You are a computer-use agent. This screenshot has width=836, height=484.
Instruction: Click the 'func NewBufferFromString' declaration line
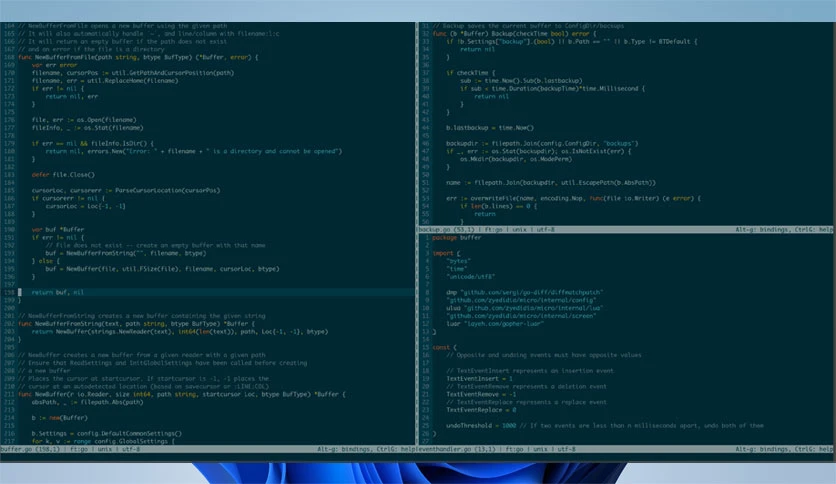coord(136,324)
